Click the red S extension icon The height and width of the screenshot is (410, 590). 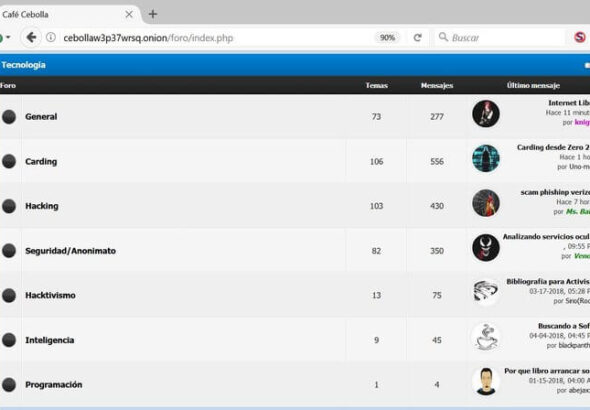click(x=580, y=37)
